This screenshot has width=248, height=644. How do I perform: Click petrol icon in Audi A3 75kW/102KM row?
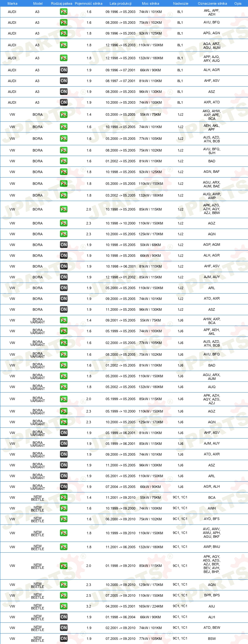63,23
